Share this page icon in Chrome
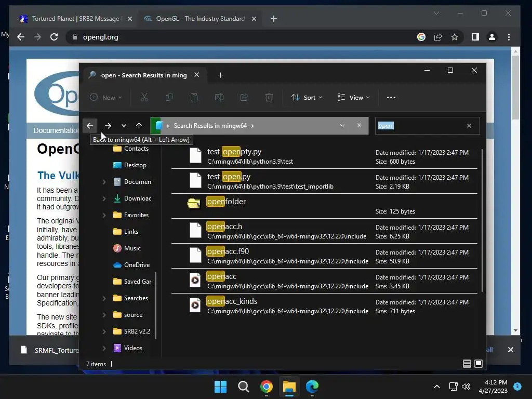Viewport: 532px width, 399px height. (438, 37)
